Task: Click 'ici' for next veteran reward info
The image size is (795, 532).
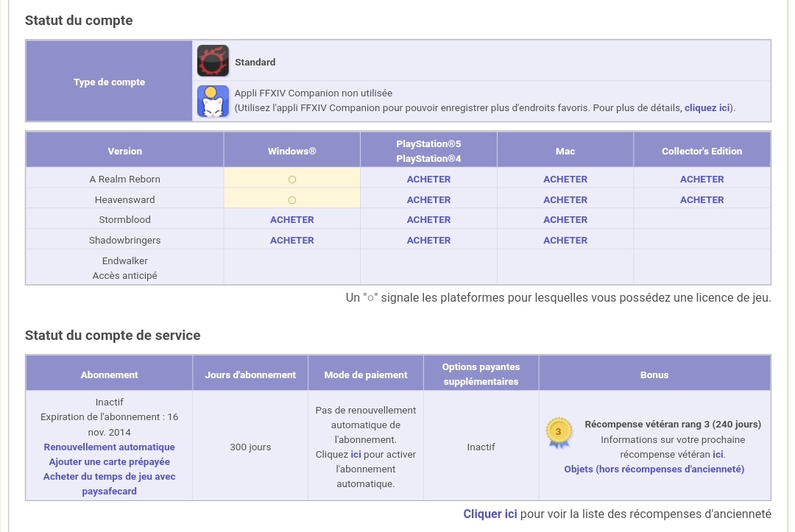Action: pos(718,455)
